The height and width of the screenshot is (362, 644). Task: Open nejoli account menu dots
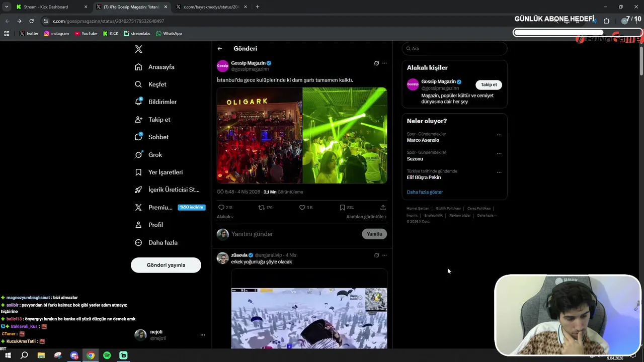203,335
